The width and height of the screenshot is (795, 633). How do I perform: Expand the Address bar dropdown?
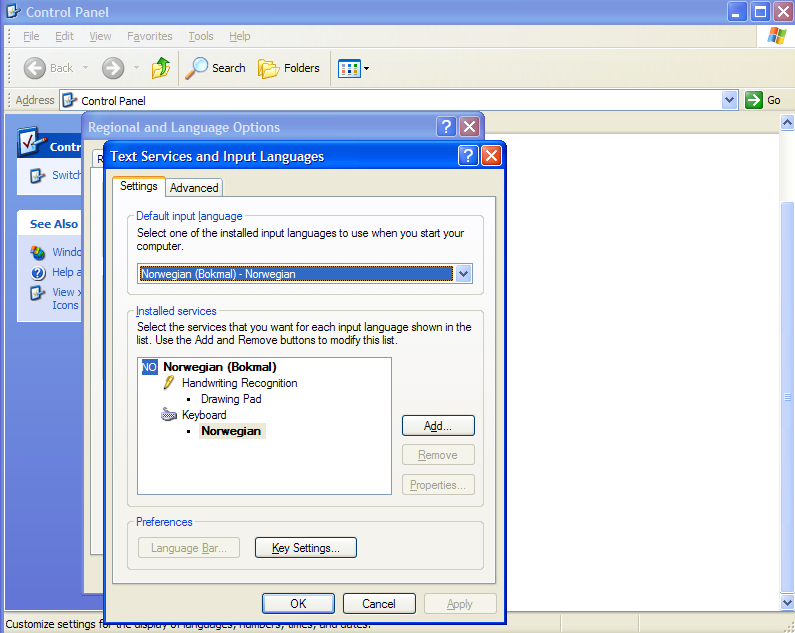point(729,100)
